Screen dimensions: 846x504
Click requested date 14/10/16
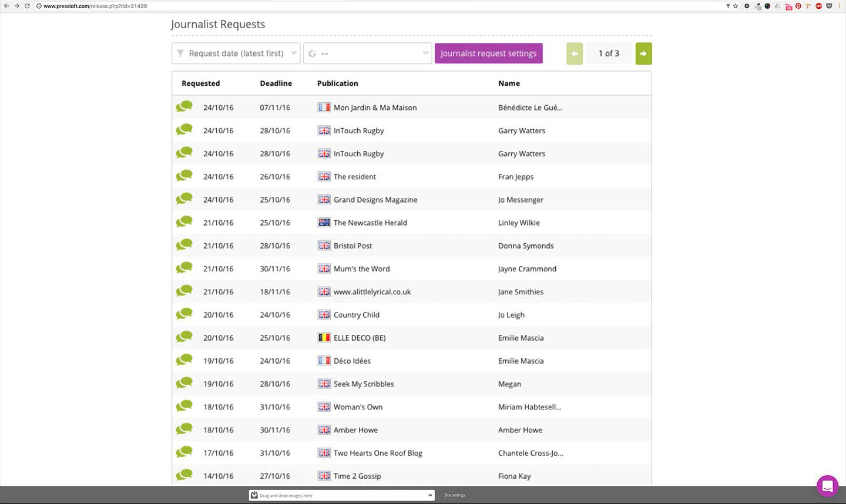pyautogui.click(x=219, y=476)
